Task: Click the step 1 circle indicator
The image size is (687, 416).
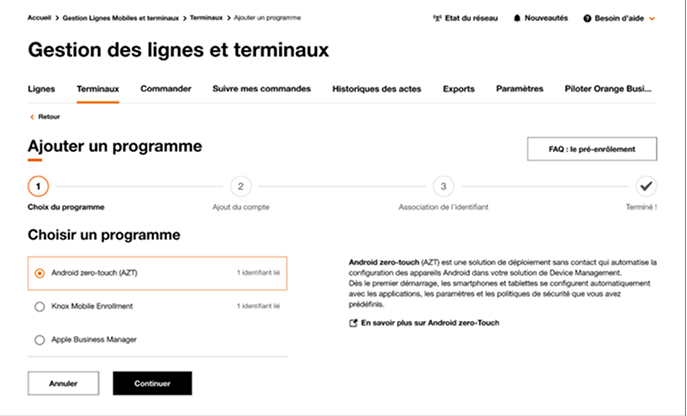Action: tap(38, 186)
